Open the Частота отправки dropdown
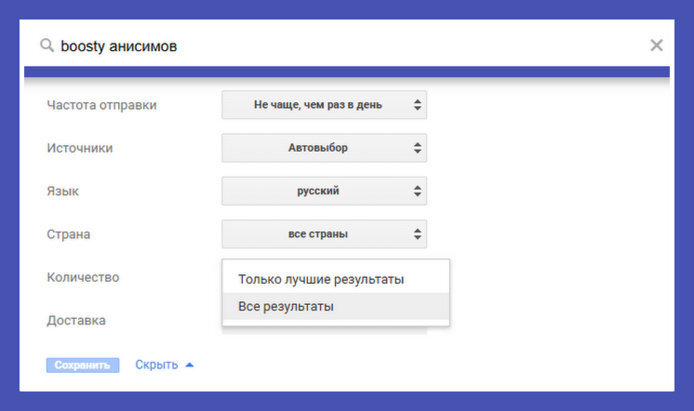The height and width of the screenshot is (411, 694). coord(324,105)
